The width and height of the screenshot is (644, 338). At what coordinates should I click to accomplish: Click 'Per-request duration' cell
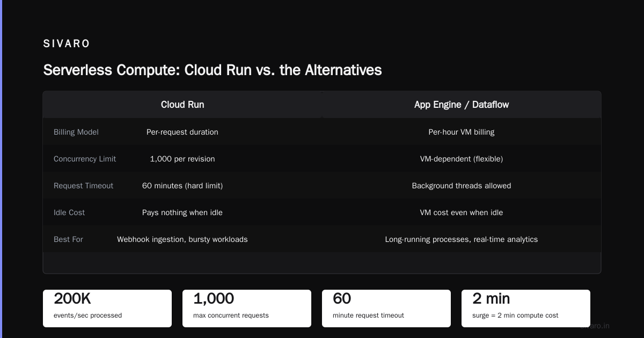pyautogui.click(x=182, y=132)
